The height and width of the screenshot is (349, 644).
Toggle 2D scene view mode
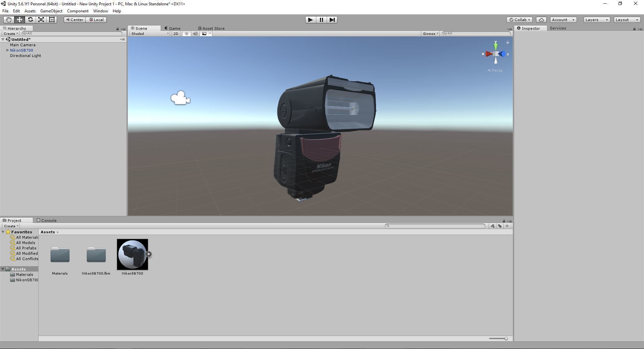click(176, 34)
